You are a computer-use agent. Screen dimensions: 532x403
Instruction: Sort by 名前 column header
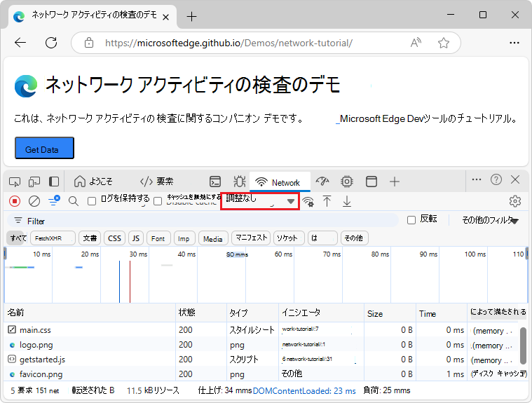point(90,313)
